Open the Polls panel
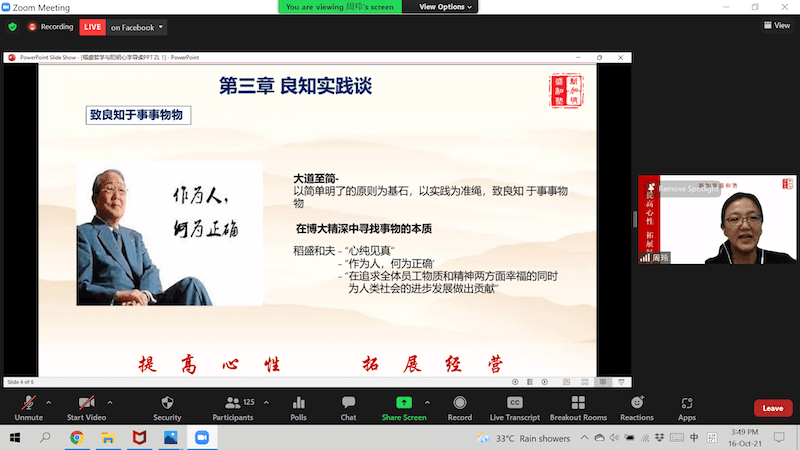This screenshot has width=800, height=450. point(298,403)
